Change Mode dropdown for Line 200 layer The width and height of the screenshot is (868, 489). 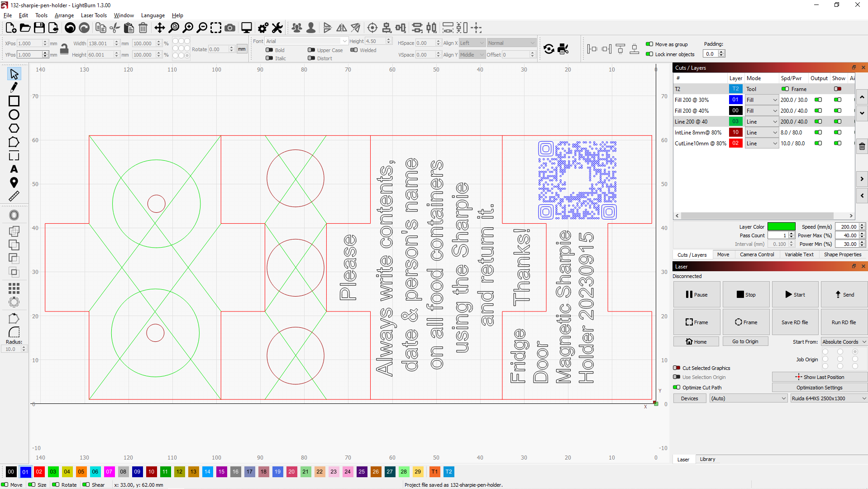pyautogui.click(x=762, y=121)
